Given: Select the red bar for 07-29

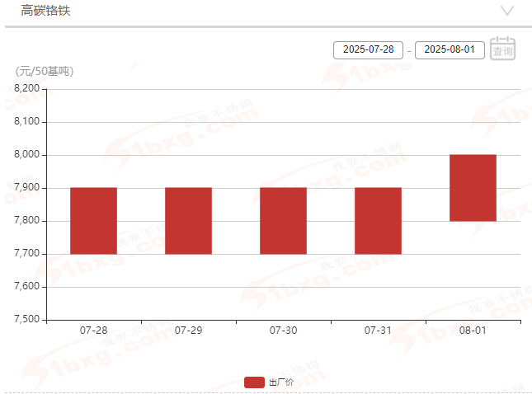Looking at the screenshot, I should (188, 221).
